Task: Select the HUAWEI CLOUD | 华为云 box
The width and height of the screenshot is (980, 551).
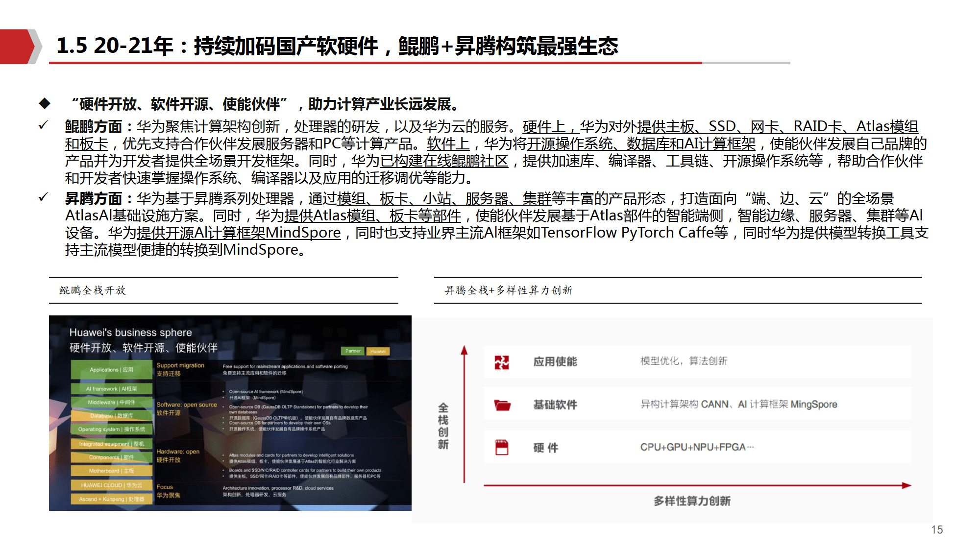Action: tap(111, 485)
